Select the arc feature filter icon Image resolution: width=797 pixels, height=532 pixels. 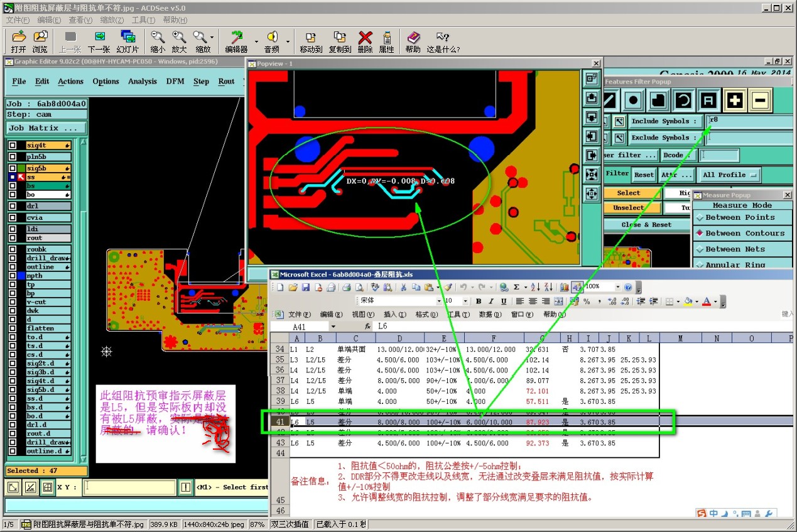click(684, 100)
